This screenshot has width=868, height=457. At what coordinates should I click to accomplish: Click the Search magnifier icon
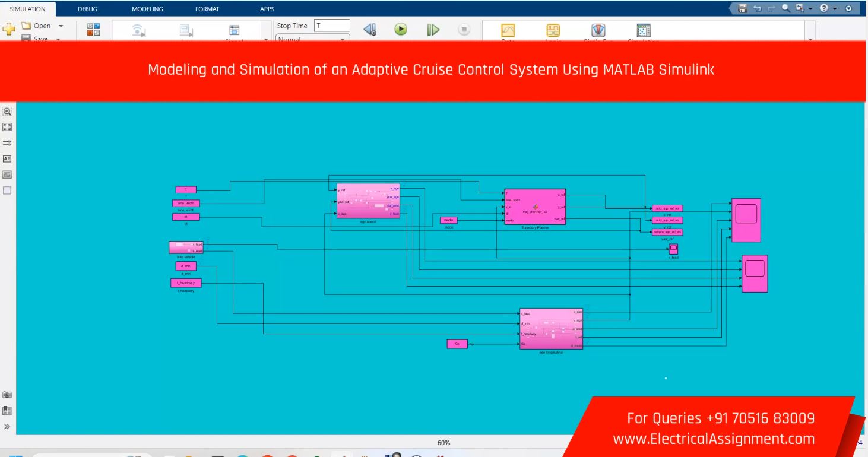pyautogui.click(x=785, y=9)
